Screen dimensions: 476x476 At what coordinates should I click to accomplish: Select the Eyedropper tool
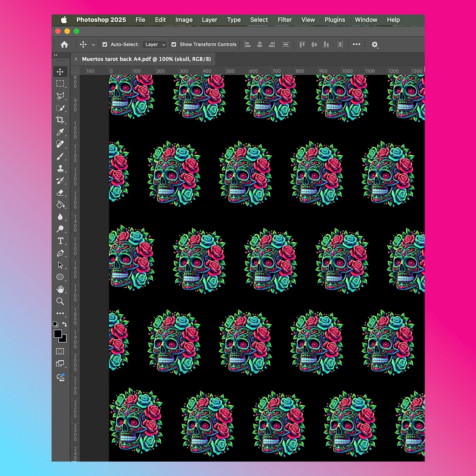60,132
